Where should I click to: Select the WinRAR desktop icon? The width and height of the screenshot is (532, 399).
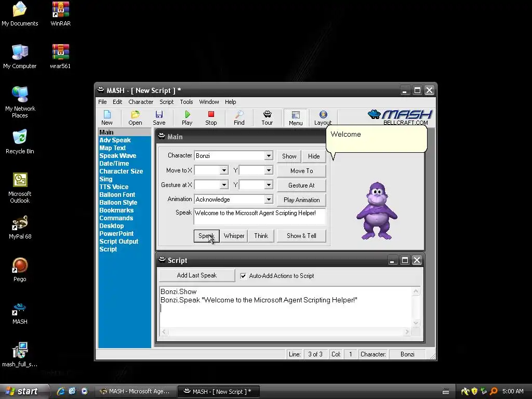click(x=60, y=14)
